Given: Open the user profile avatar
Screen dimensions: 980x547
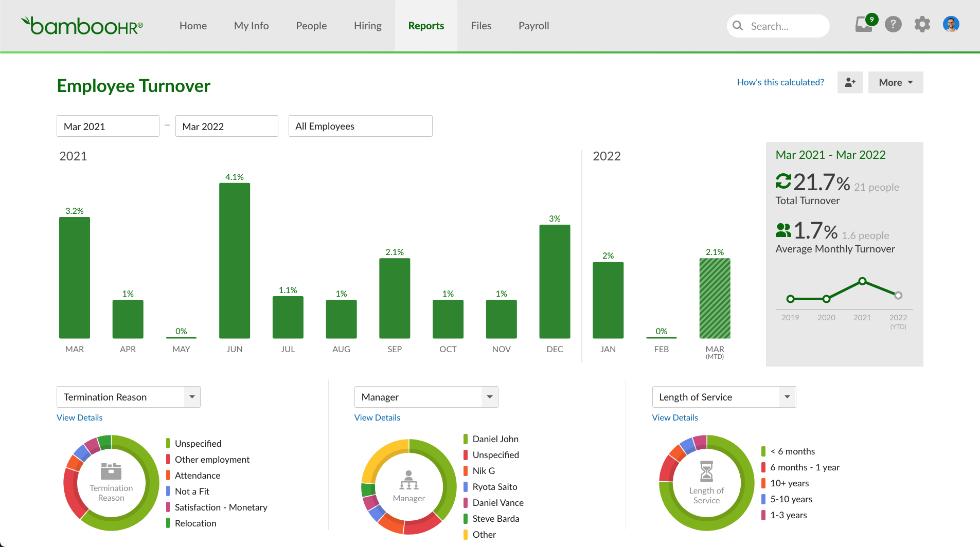Looking at the screenshot, I should tap(951, 24).
